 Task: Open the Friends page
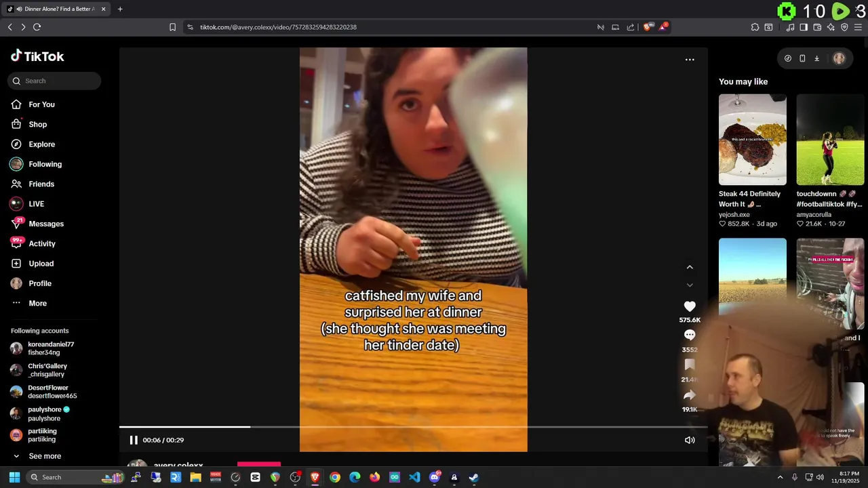click(x=41, y=184)
